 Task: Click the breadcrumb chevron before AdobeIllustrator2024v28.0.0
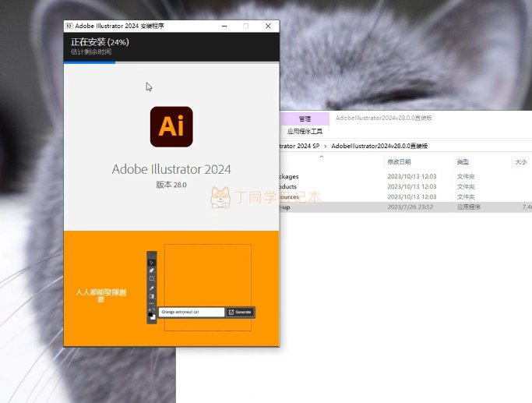click(x=326, y=147)
